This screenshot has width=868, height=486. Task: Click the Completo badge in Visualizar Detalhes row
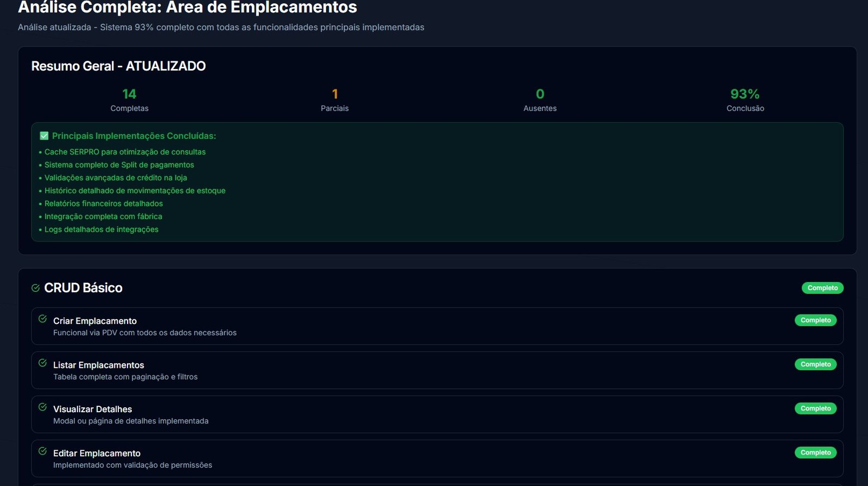[x=815, y=408]
